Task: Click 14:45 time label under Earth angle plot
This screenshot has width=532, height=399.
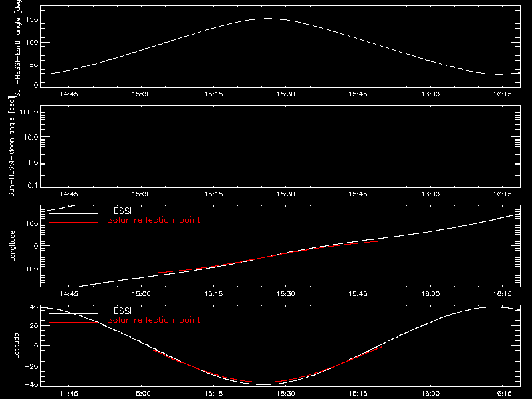Action: click(69, 94)
